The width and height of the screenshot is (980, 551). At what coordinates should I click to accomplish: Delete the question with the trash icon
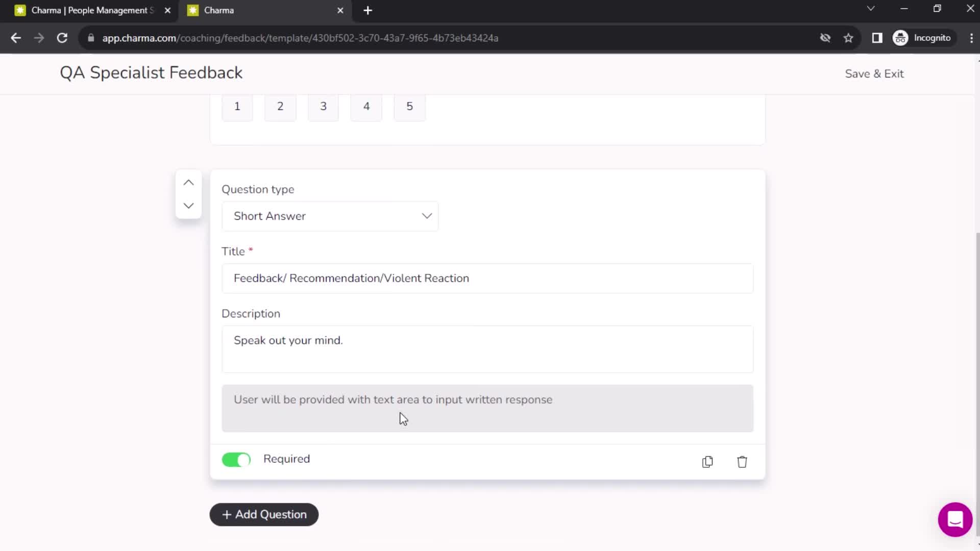click(742, 462)
